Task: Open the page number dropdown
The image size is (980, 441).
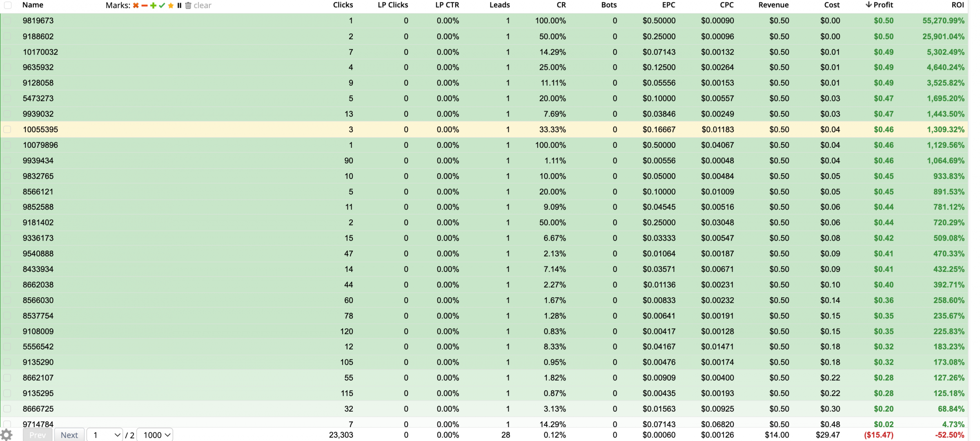Action: click(105, 435)
